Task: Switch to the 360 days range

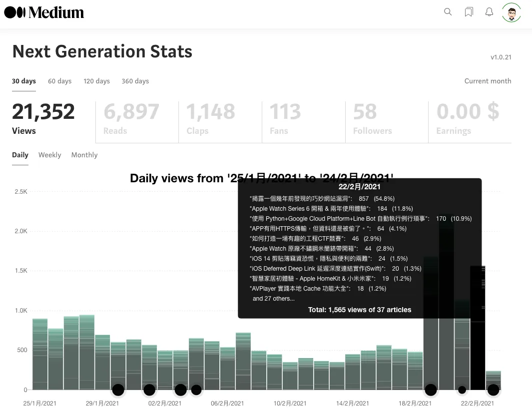Action: pyautogui.click(x=135, y=81)
